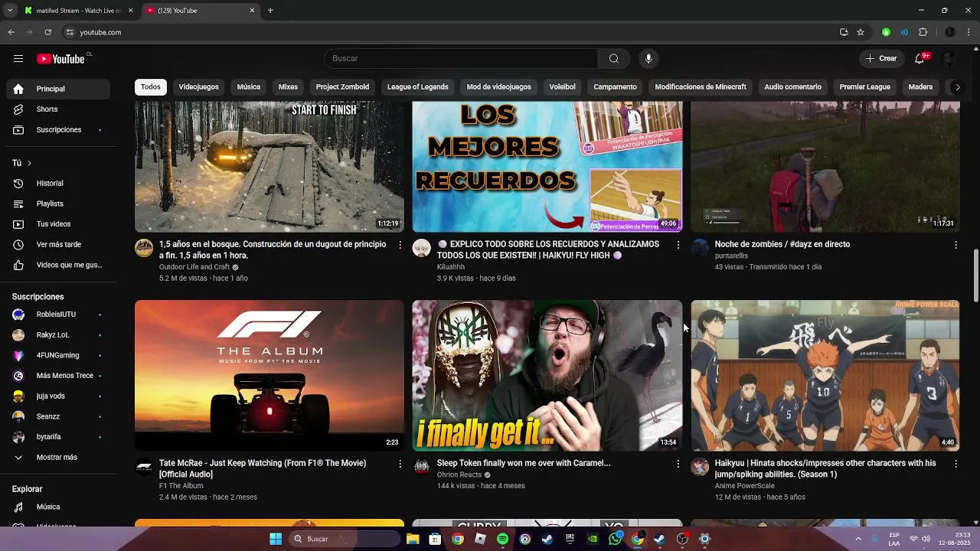Open more options for the F1 Tate McRae video

coord(400,464)
